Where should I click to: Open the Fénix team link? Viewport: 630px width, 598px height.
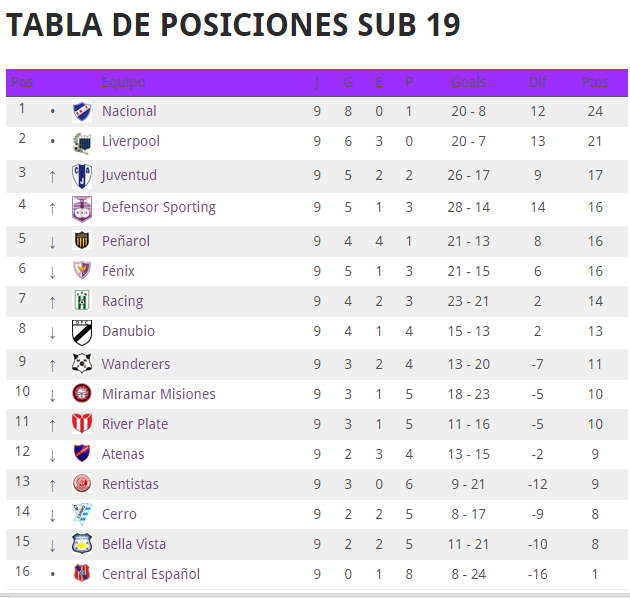[118, 271]
